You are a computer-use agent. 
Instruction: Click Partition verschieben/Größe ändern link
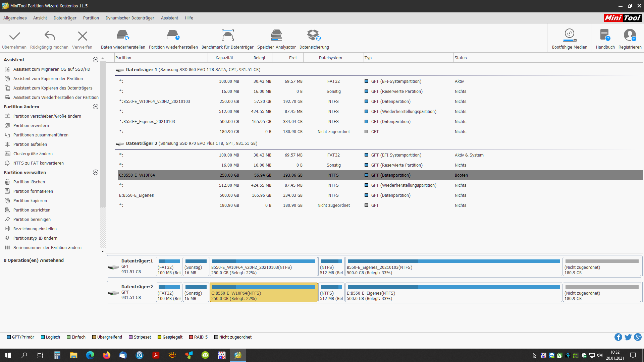click(x=47, y=116)
